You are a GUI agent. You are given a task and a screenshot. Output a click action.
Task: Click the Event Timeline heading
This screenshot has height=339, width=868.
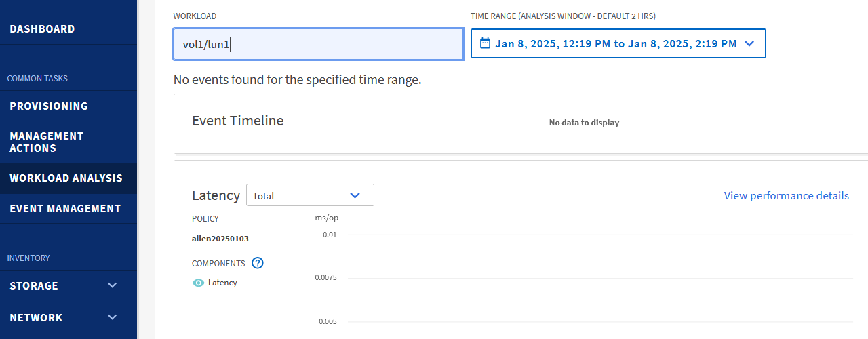(238, 121)
